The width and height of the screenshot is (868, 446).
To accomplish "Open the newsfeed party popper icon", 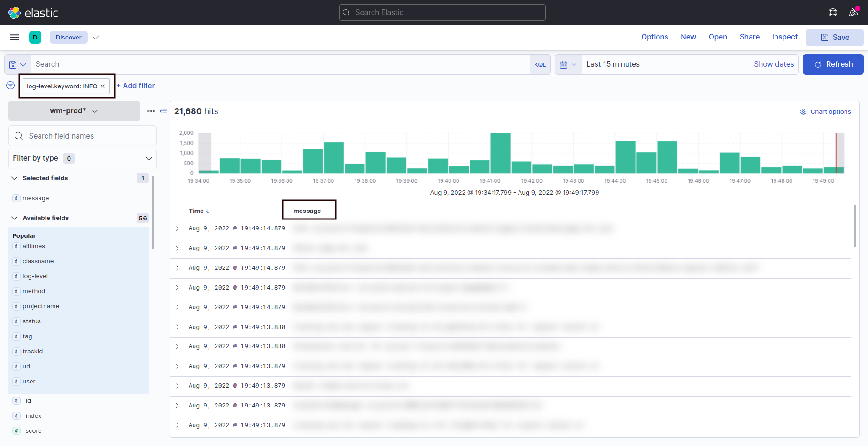I will pos(854,13).
